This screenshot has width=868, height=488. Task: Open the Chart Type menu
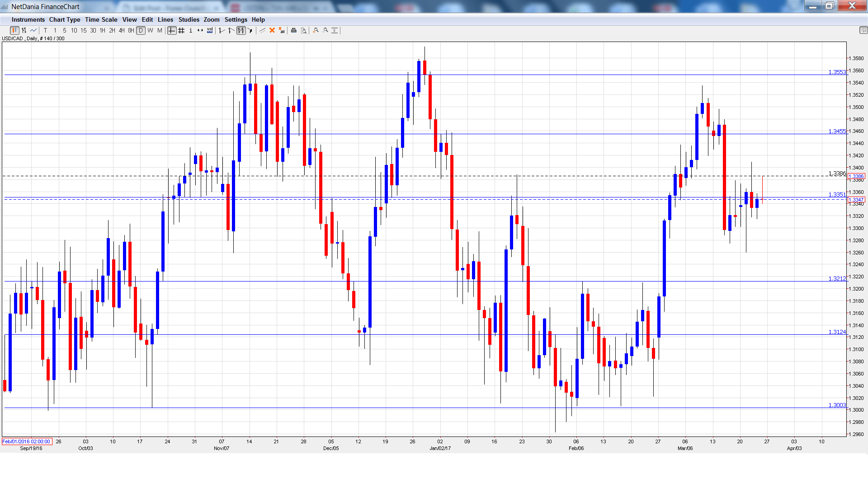tap(65, 19)
